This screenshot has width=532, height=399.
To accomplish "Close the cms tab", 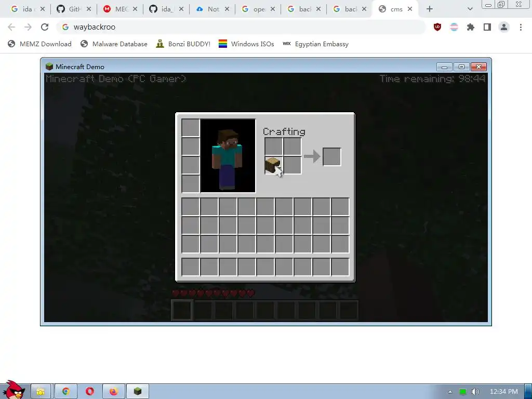I will (410, 9).
